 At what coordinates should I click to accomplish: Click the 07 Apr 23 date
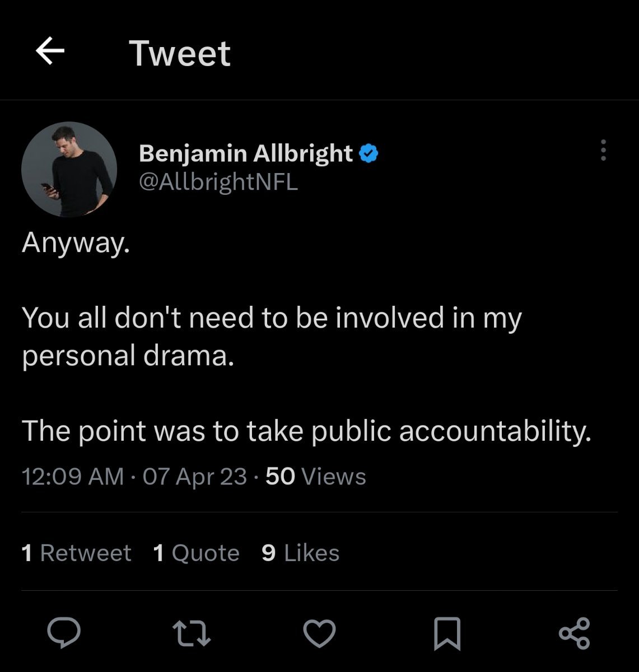(x=194, y=476)
